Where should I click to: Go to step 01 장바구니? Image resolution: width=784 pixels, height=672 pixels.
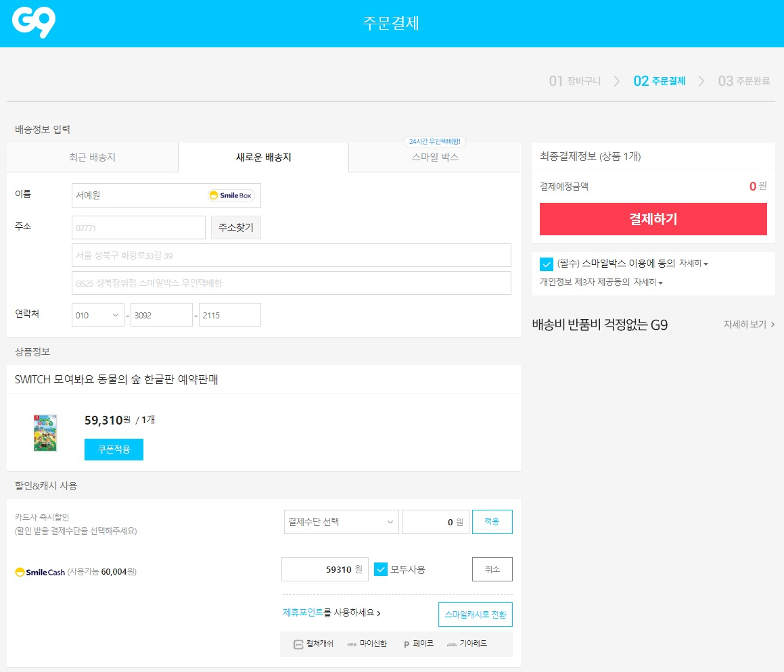point(574,81)
